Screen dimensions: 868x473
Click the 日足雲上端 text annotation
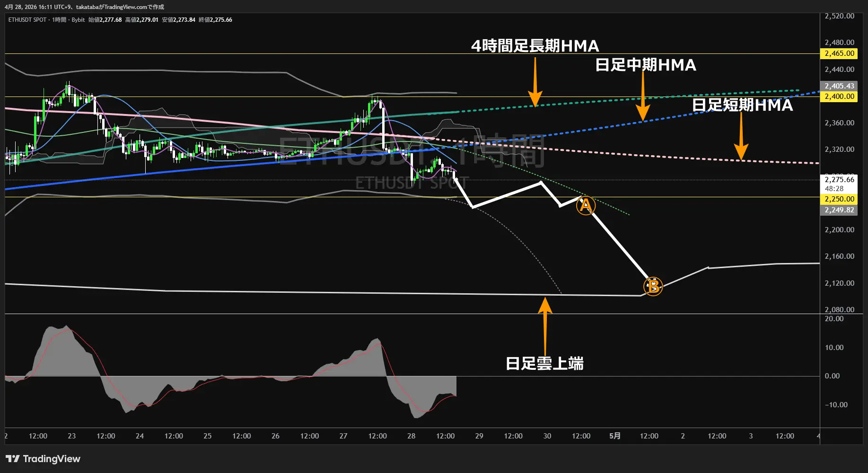click(544, 363)
